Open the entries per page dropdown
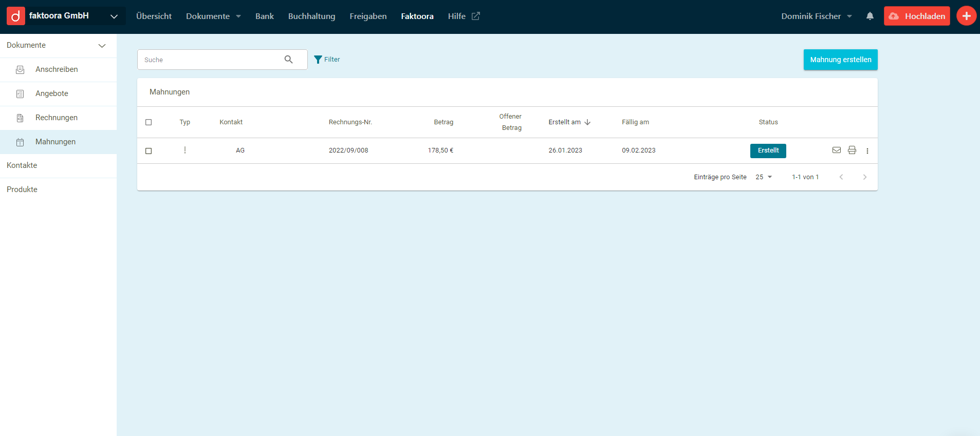This screenshot has width=980, height=436. (x=764, y=177)
